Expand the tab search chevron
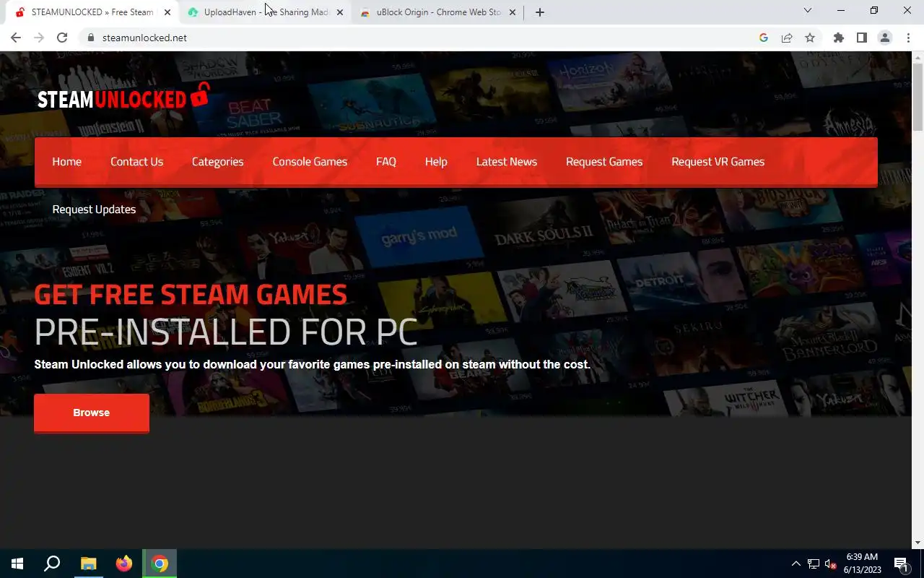The image size is (924, 578). (808, 11)
